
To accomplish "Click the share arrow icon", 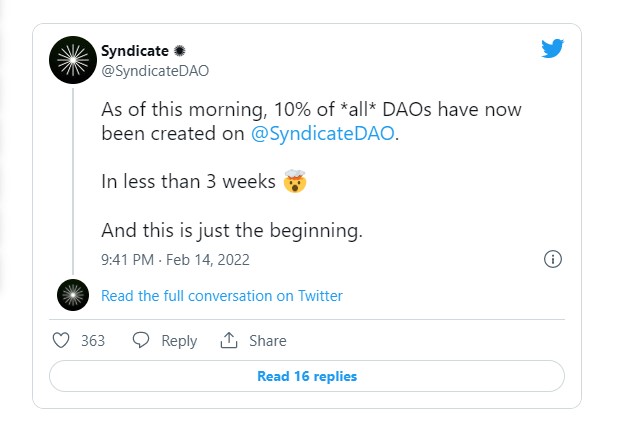I will 229,340.
